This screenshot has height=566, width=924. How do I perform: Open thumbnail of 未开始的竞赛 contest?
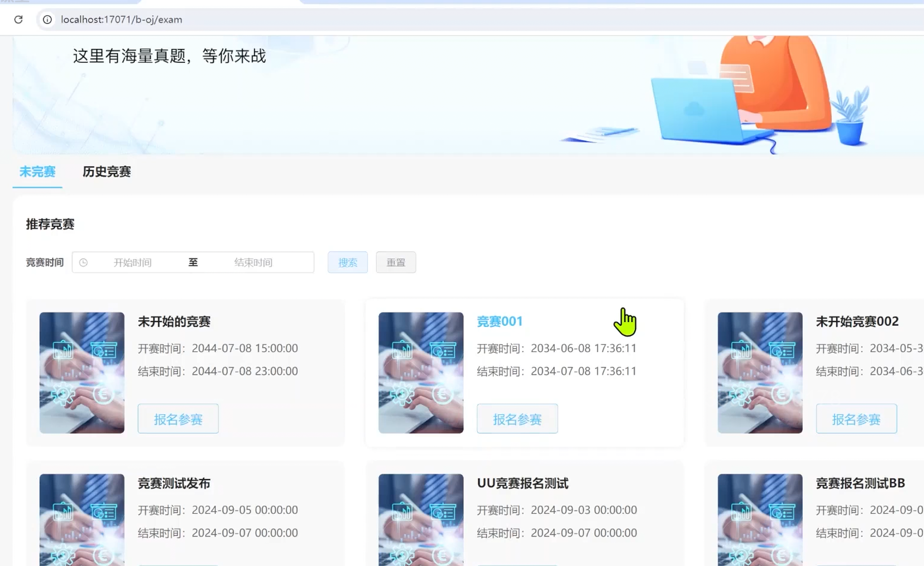pos(82,372)
